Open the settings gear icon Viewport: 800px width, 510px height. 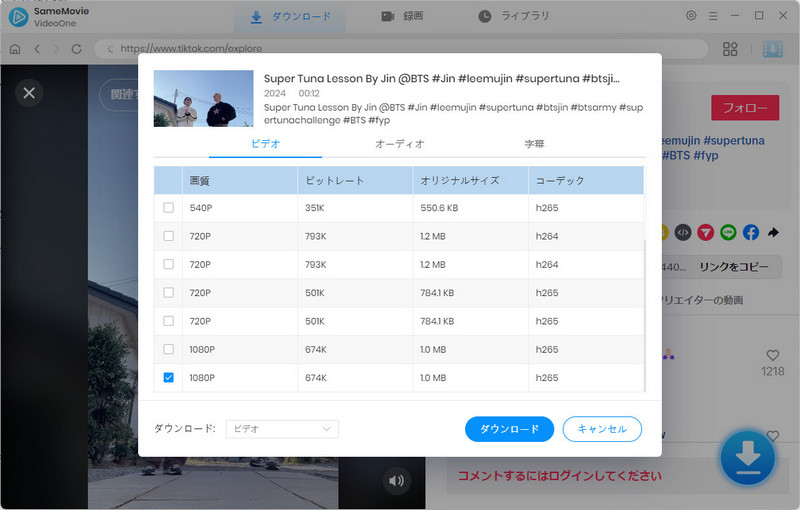coord(691,16)
